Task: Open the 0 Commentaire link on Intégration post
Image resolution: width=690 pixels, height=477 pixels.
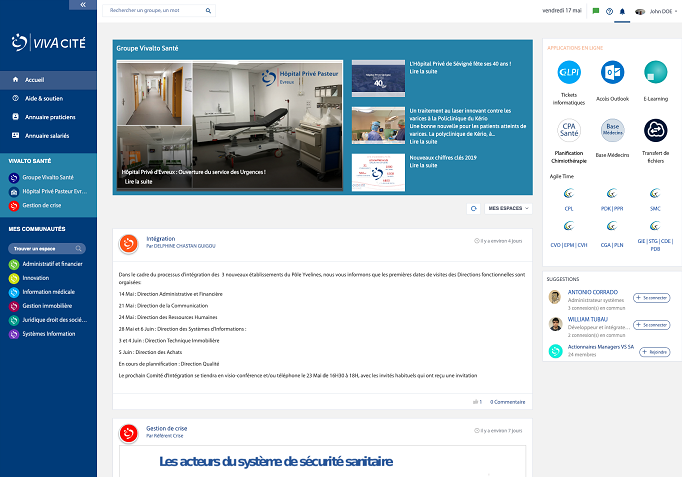Action: pyautogui.click(x=507, y=401)
